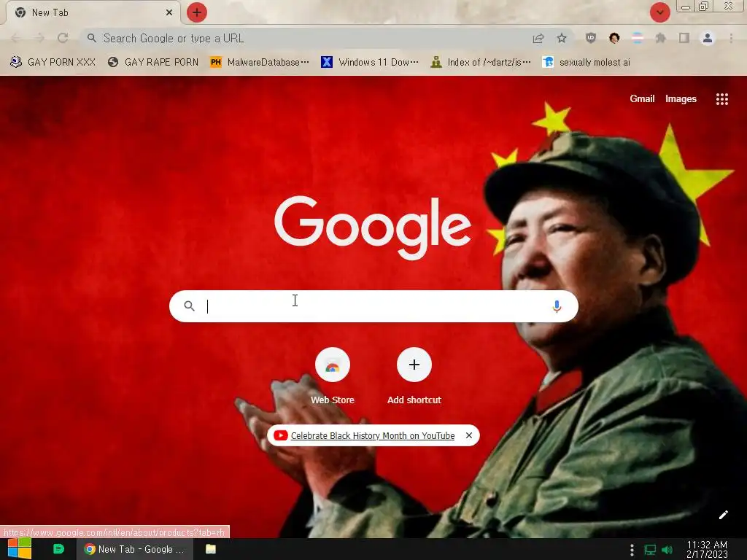Click the magnifier icon in search box
Viewport: 747px width, 560px height.
[x=189, y=306]
